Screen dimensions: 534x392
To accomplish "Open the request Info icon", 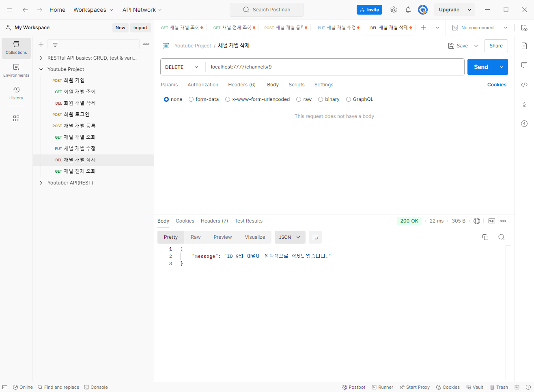I will click(524, 124).
